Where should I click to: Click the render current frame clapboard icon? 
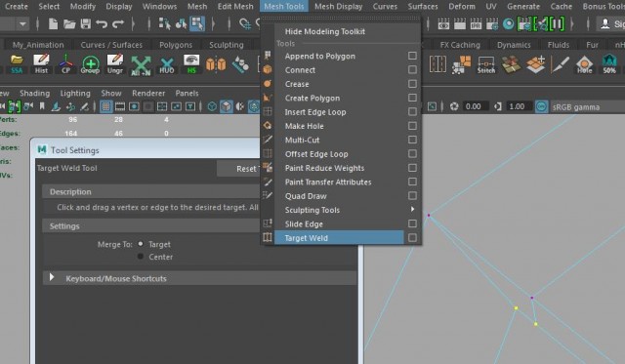[460, 24]
